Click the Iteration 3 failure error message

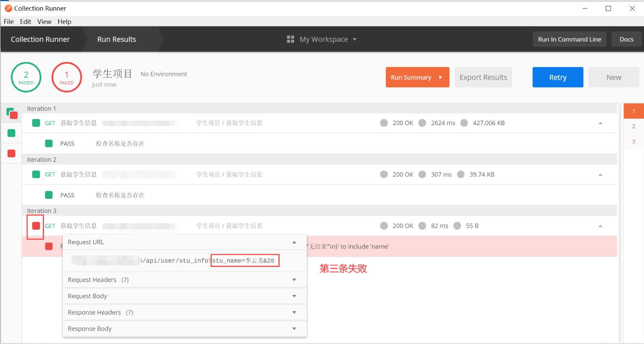point(348,247)
